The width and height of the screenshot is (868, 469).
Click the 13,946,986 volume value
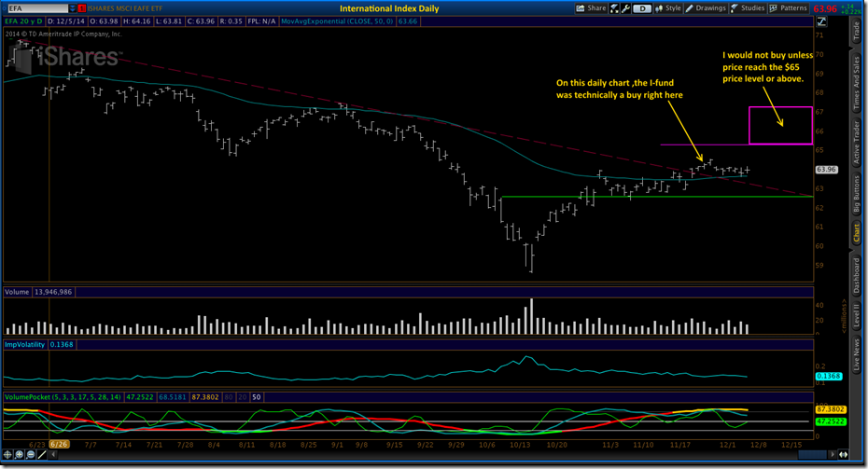pyautogui.click(x=53, y=292)
